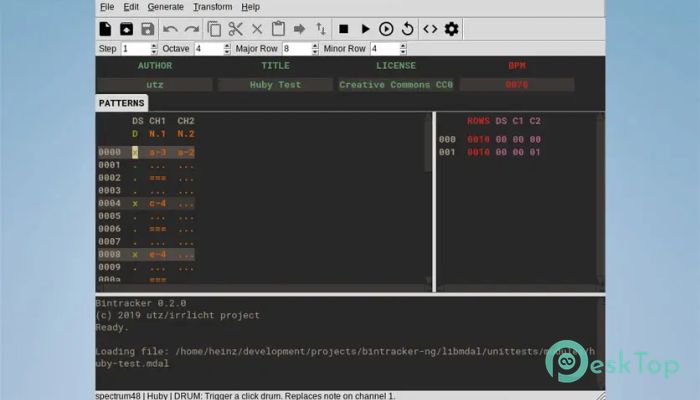Click the horizontal scrollbar under the pattern grid

pyautogui.click(x=263, y=289)
